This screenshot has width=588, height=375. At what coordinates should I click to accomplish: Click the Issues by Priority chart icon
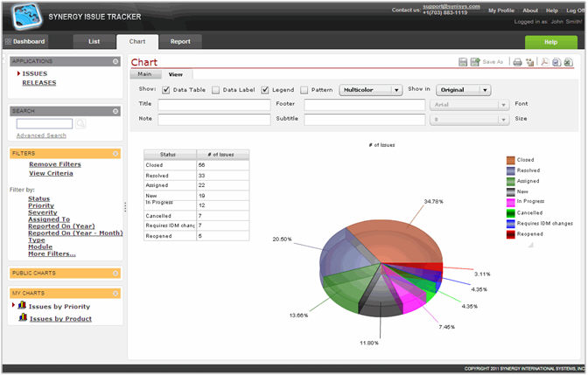pos(22,305)
